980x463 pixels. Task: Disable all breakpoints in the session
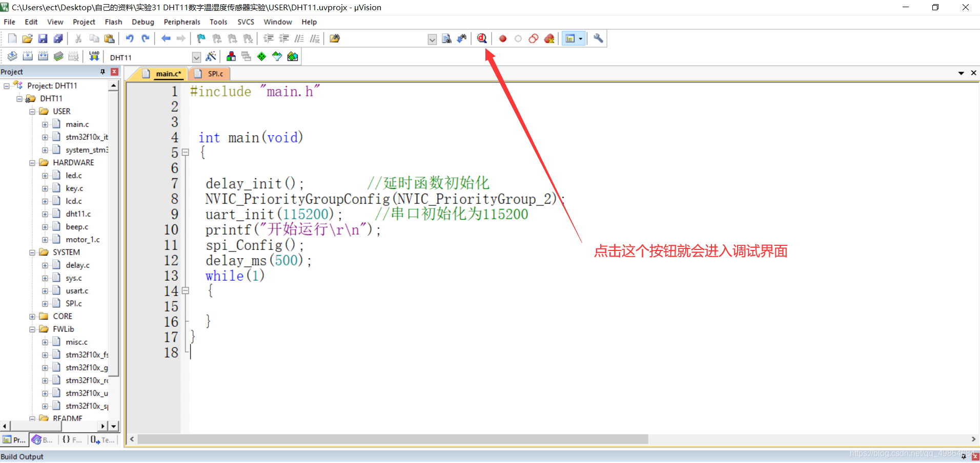pyautogui.click(x=534, y=38)
